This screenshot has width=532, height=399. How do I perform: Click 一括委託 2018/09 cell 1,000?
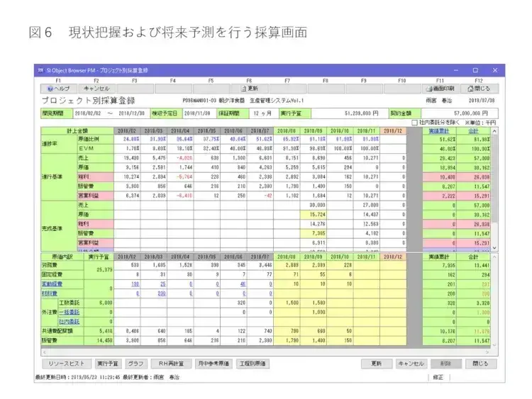coord(313,313)
